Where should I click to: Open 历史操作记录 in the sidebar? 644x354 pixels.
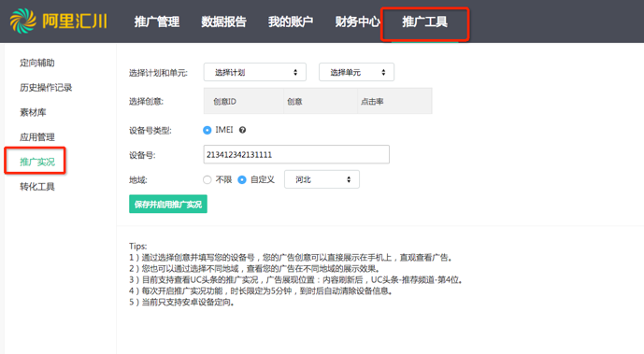coord(46,88)
